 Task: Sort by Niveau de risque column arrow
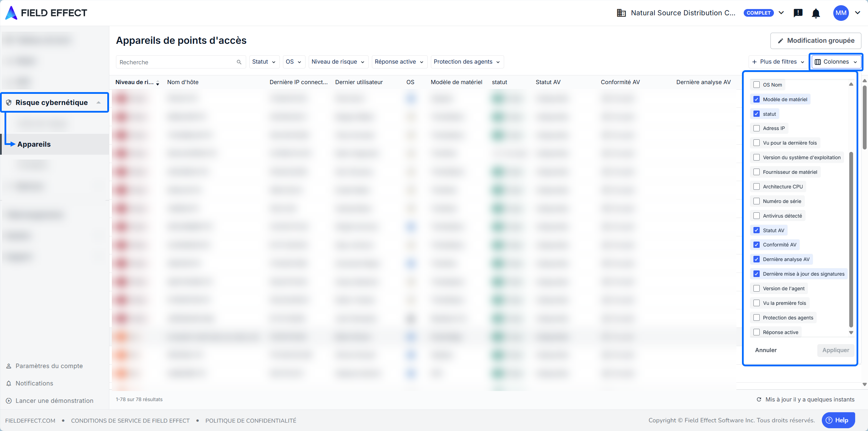158,83
